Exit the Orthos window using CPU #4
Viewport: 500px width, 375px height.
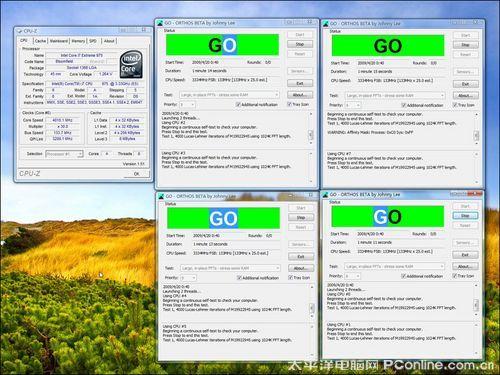tap(301, 256)
